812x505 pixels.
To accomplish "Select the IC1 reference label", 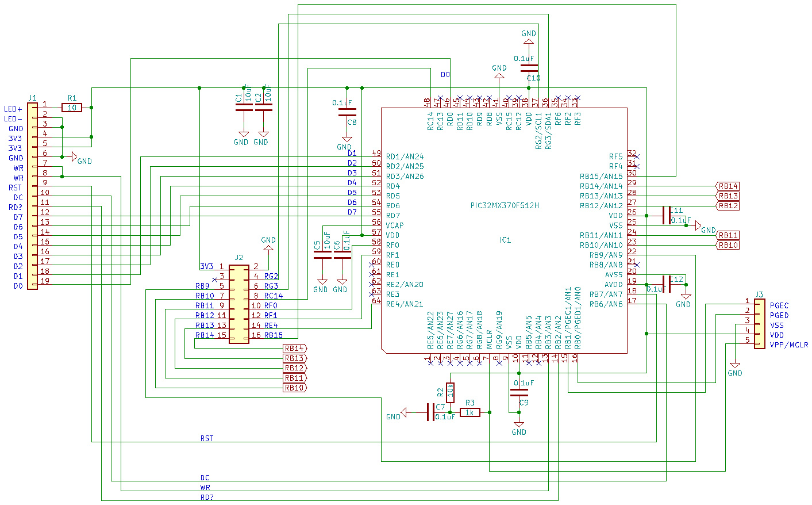I will pos(505,240).
